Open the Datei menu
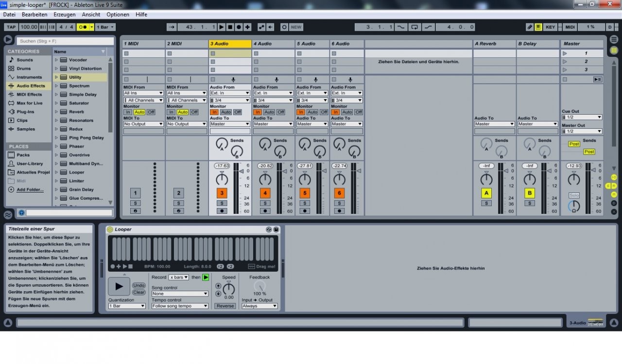622x364 pixels. click(x=9, y=15)
